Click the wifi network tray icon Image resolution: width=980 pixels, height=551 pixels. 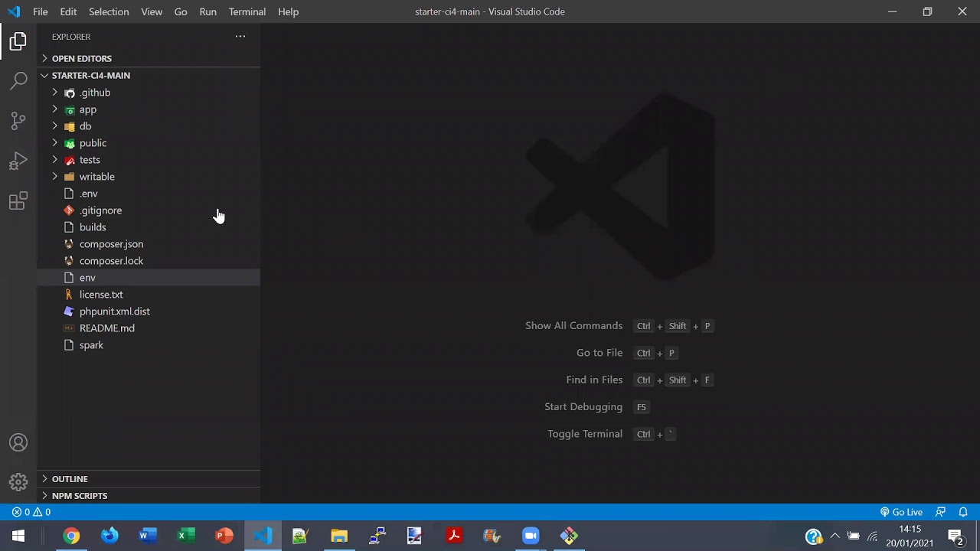click(x=872, y=536)
